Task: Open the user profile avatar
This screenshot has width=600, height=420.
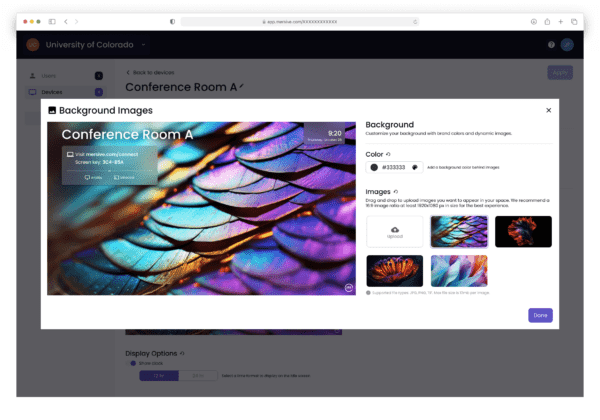Action: click(567, 45)
